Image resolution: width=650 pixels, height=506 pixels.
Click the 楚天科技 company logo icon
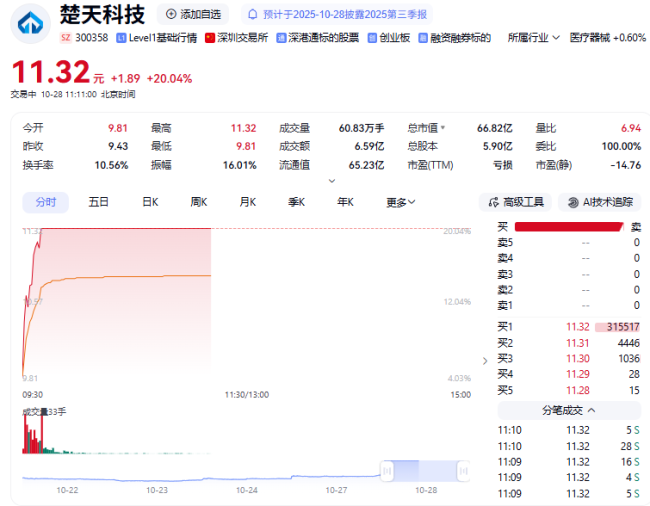(30, 23)
